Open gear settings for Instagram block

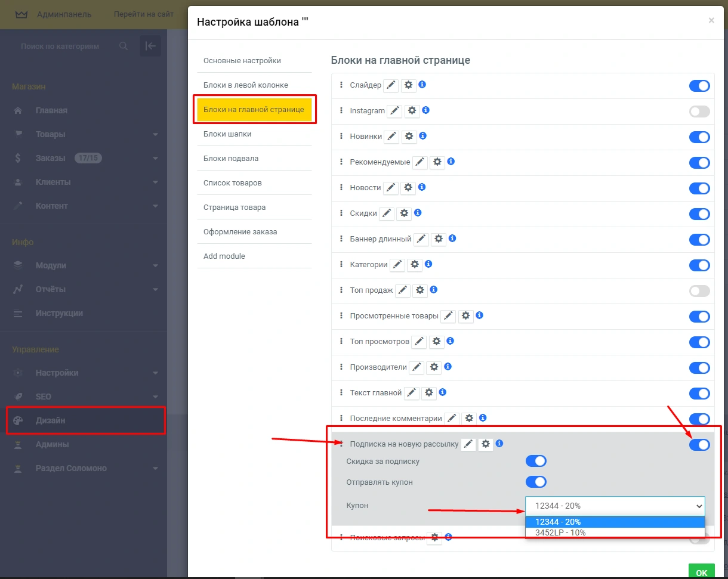pos(412,111)
